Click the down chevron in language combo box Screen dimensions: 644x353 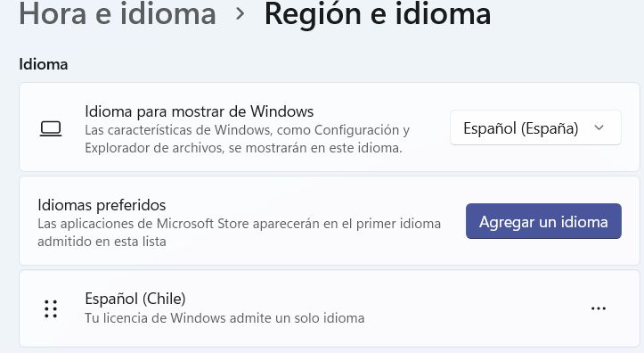tap(599, 127)
